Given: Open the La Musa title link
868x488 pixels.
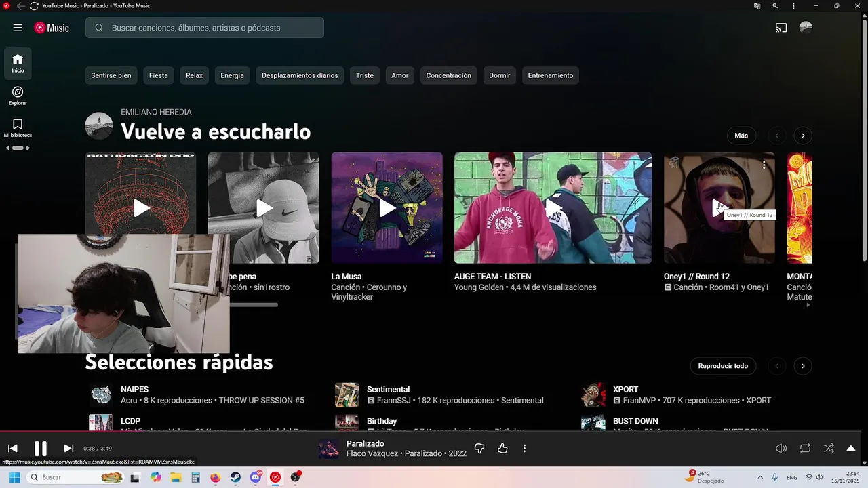Looking at the screenshot, I should [347, 277].
